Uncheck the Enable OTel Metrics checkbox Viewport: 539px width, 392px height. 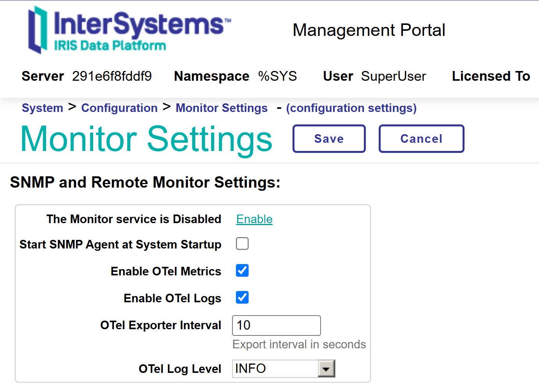(242, 271)
